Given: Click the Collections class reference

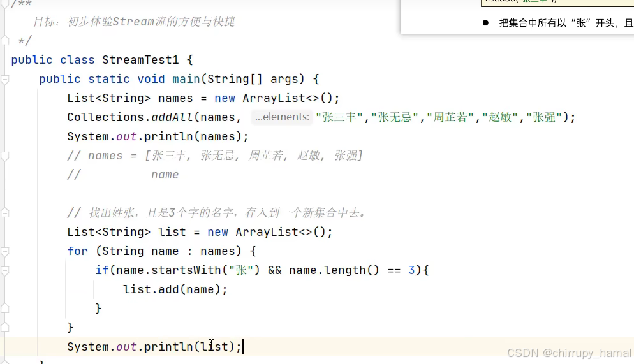Looking at the screenshot, I should coord(105,117).
